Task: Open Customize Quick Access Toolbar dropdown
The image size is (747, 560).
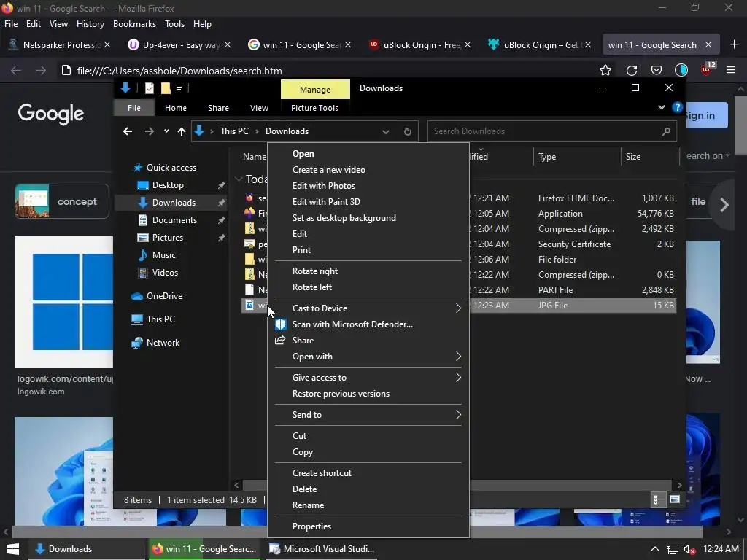Action: [179, 88]
